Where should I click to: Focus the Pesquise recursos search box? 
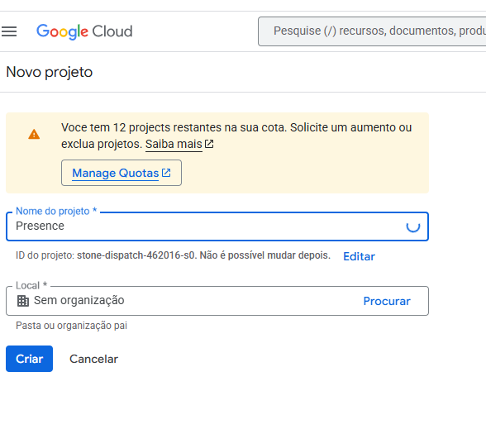372,31
